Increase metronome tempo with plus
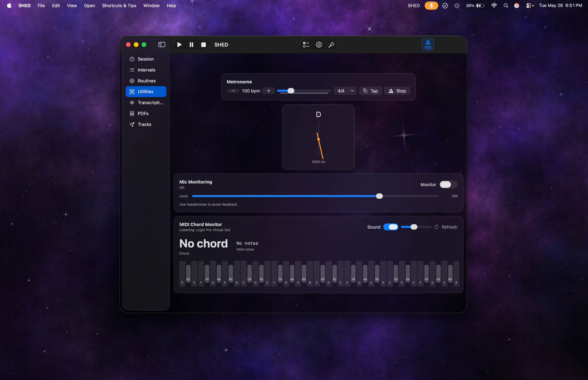Image resolution: width=588 pixels, height=380 pixels. pyautogui.click(x=269, y=91)
